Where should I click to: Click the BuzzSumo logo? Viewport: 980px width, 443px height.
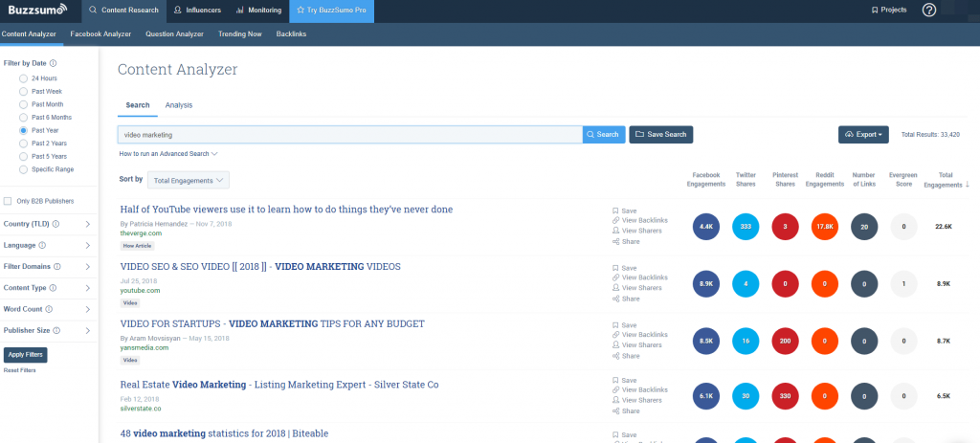click(36, 11)
